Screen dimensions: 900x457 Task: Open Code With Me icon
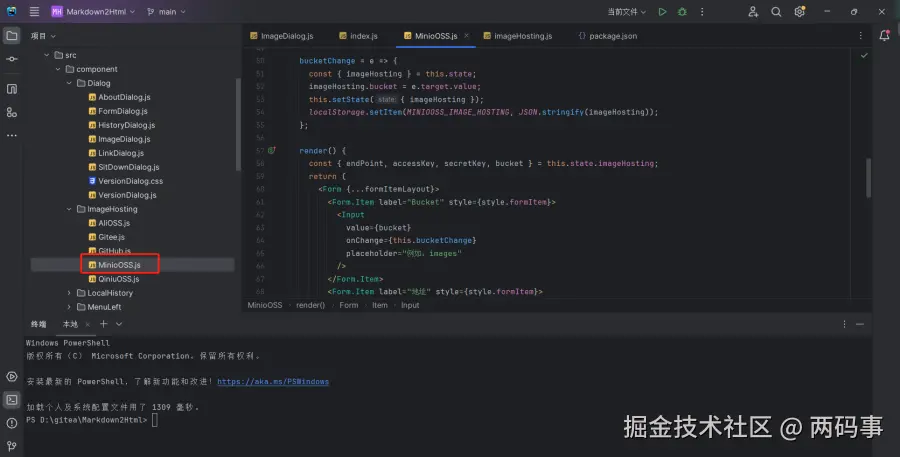[x=753, y=11]
